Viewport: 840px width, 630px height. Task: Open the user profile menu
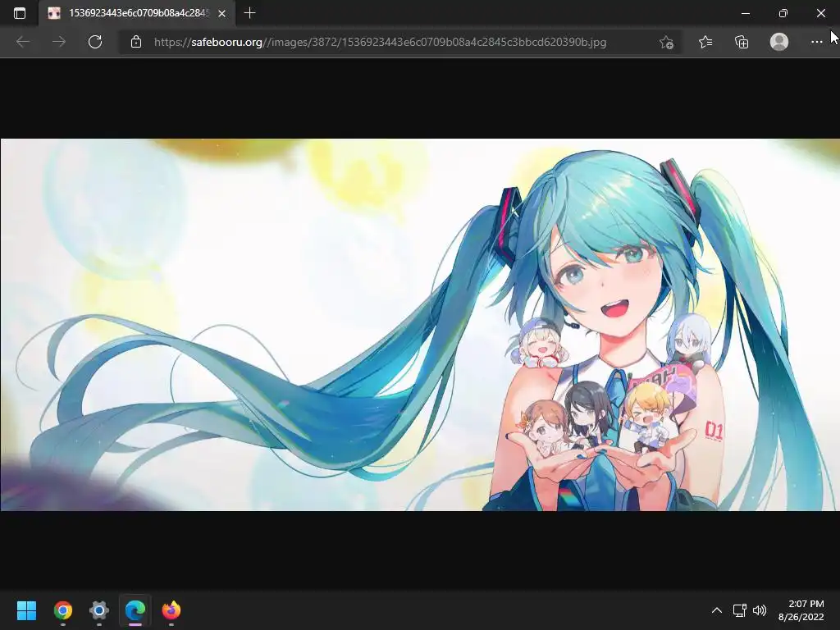click(x=779, y=42)
